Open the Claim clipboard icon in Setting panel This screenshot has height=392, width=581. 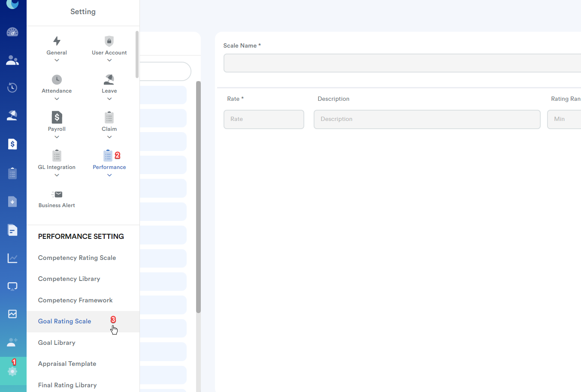[109, 118]
